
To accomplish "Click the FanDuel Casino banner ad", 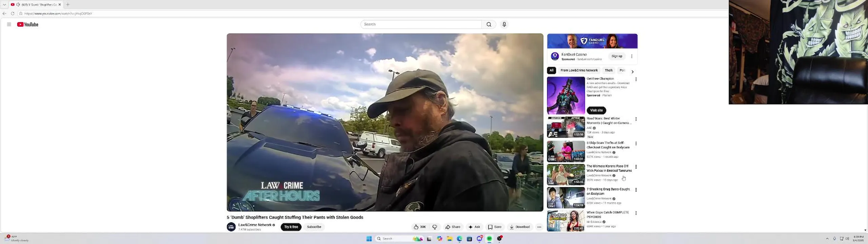I will pos(592,41).
